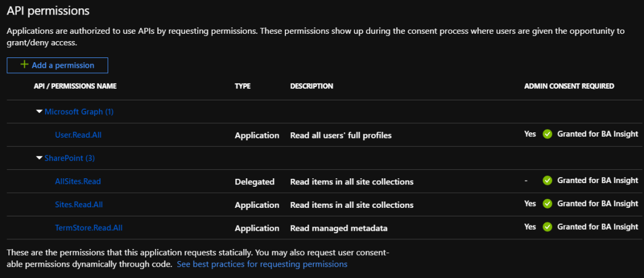This screenshot has height=278, width=644.
Task: Open the TermStore.Read.All permission details
Action: click(88, 228)
